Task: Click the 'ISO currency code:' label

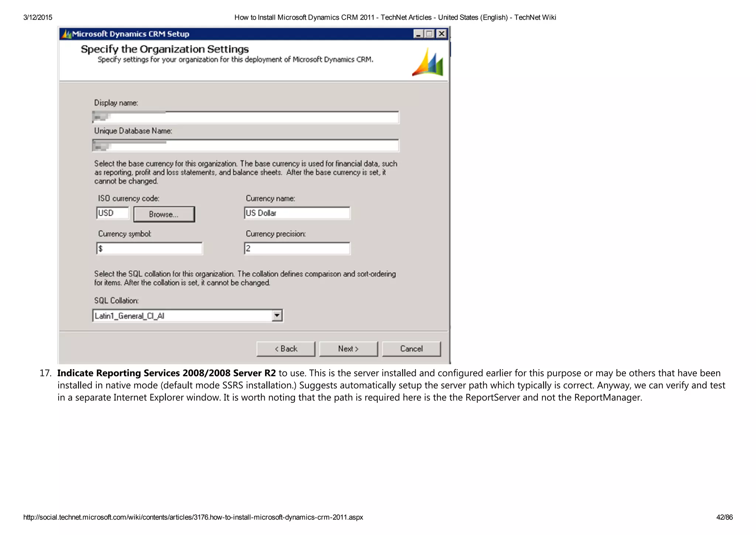Action: coord(128,198)
